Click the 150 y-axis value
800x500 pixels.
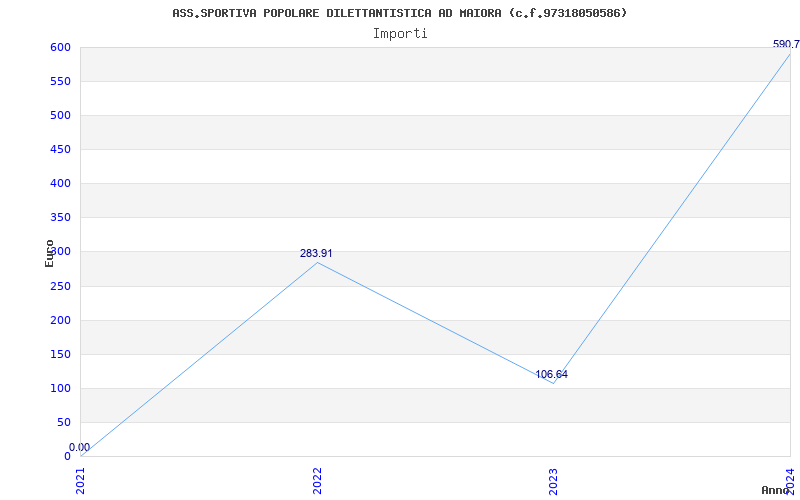pyautogui.click(x=60, y=355)
